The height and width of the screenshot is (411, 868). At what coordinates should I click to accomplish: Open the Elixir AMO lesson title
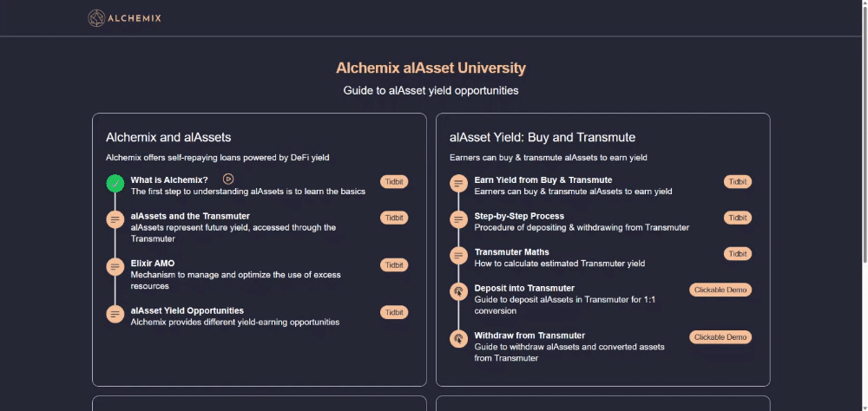click(x=153, y=263)
